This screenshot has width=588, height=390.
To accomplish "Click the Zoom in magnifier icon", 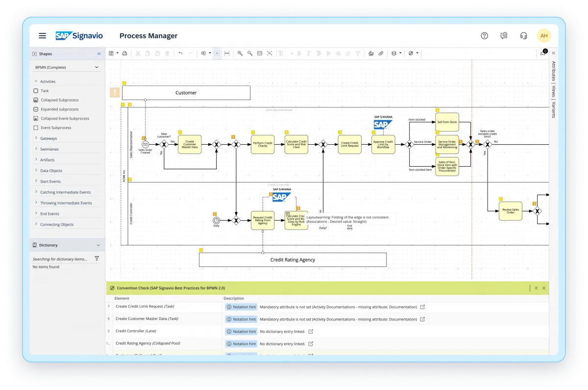I will click(x=240, y=53).
